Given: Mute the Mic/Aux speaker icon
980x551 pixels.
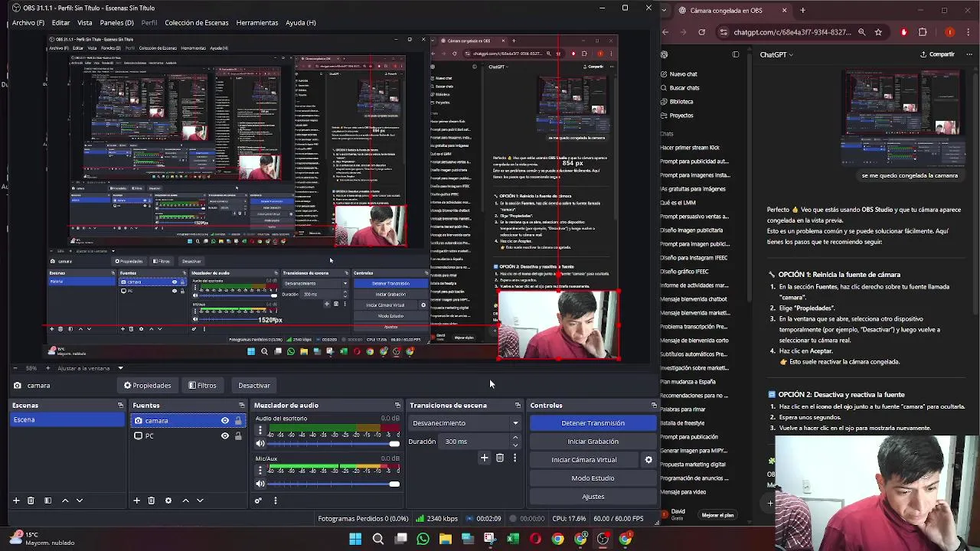Looking at the screenshot, I should pos(260,483).
